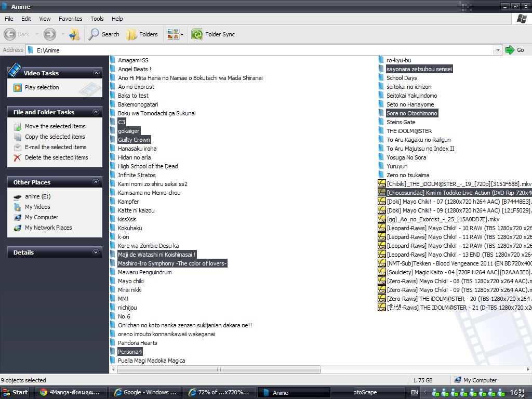Select the Steins Gate folder icon
532x399 pixels.
click(381, 122)
